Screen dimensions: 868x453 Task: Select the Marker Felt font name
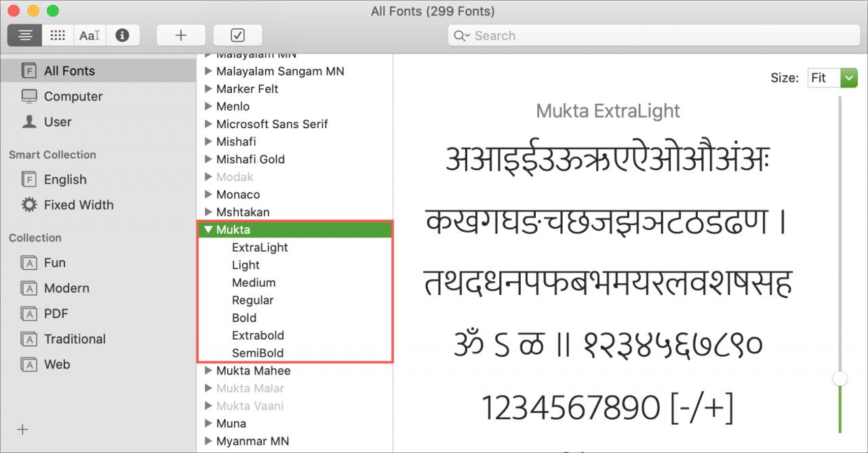click(x=247, y=89)
